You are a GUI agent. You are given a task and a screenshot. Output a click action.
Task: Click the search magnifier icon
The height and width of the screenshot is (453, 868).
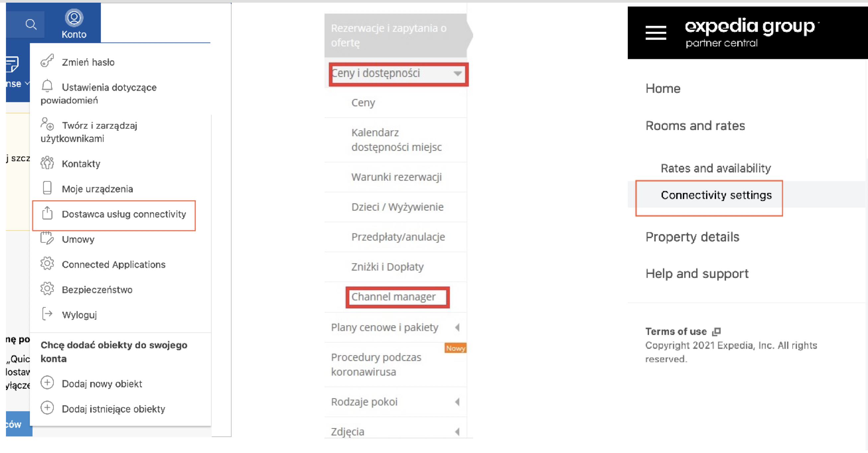[31, 24]
